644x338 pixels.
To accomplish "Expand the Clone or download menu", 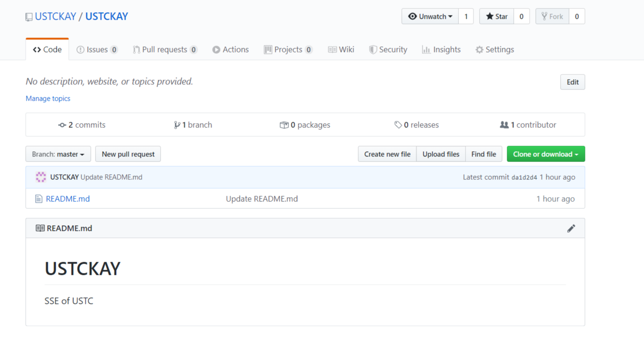I will coord(546,154).
